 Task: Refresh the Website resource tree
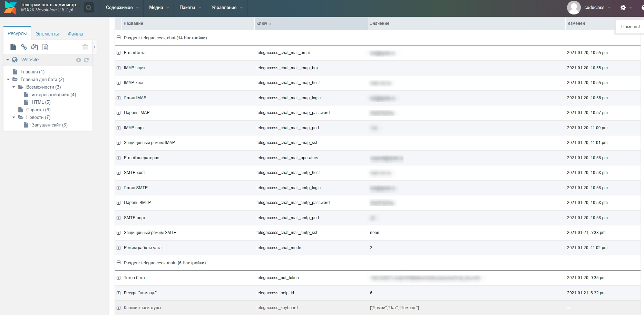(86, 60)
